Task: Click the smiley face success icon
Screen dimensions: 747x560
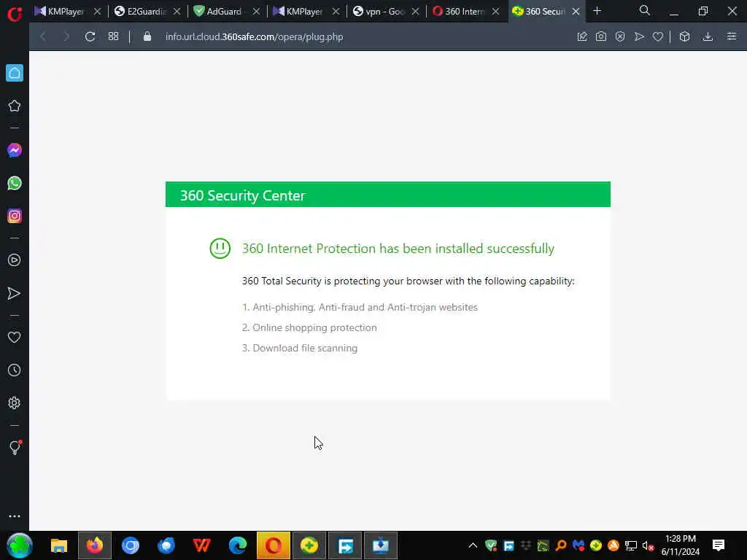Action: pyautogui.click(x=220, y=249)
